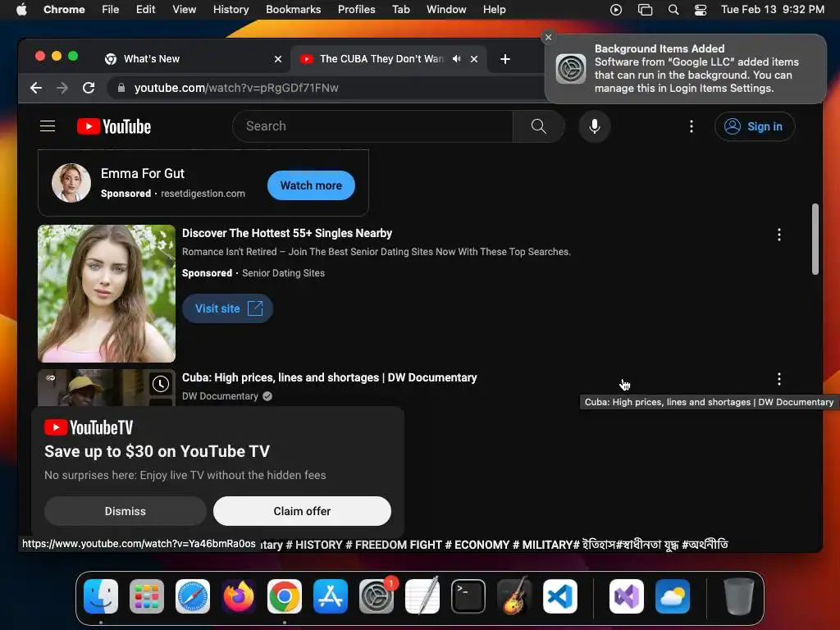Open Finder from the Dock
This screenshot has width=840, height=630.
(x=101, y=596)
